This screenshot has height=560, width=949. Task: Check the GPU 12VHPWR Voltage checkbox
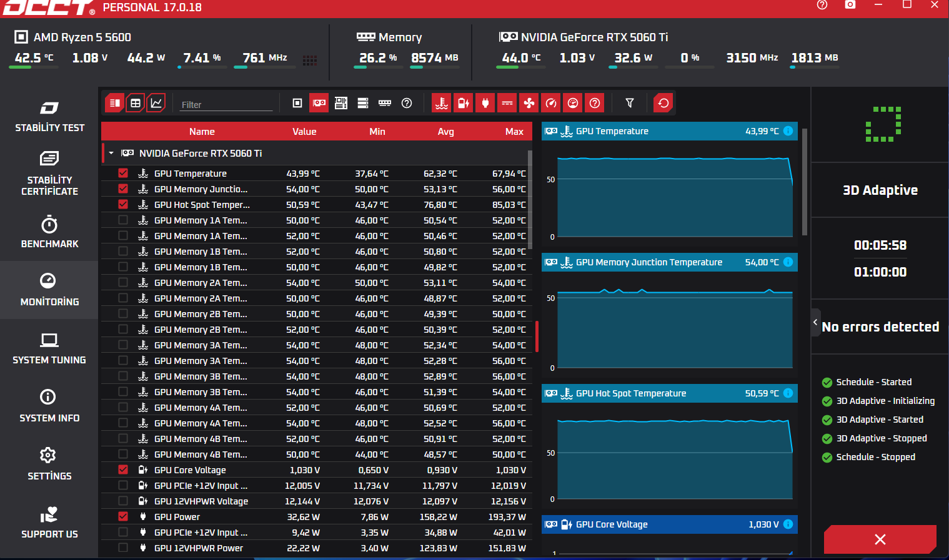pyautogui.click(x=123, y=501)
